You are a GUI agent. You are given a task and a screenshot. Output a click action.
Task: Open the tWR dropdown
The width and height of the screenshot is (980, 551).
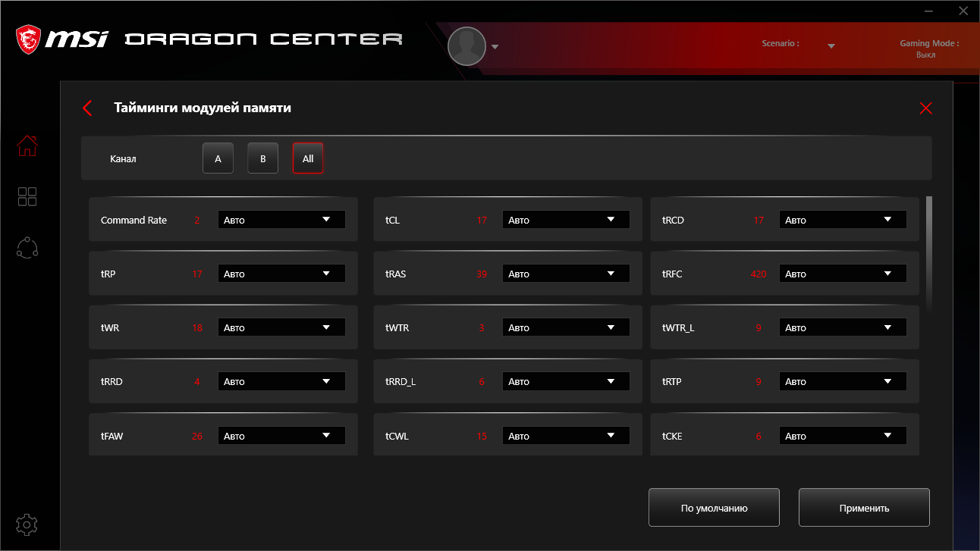click(281, 327)
